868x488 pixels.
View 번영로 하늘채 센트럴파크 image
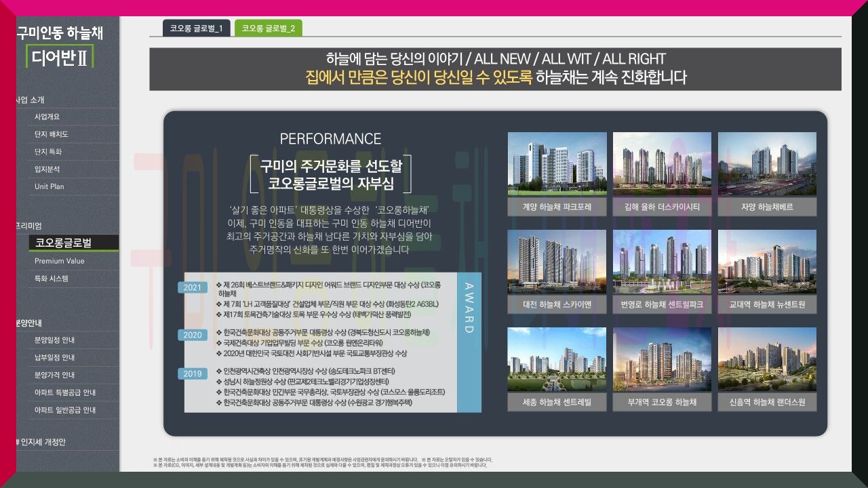click(x=662, y=262)
